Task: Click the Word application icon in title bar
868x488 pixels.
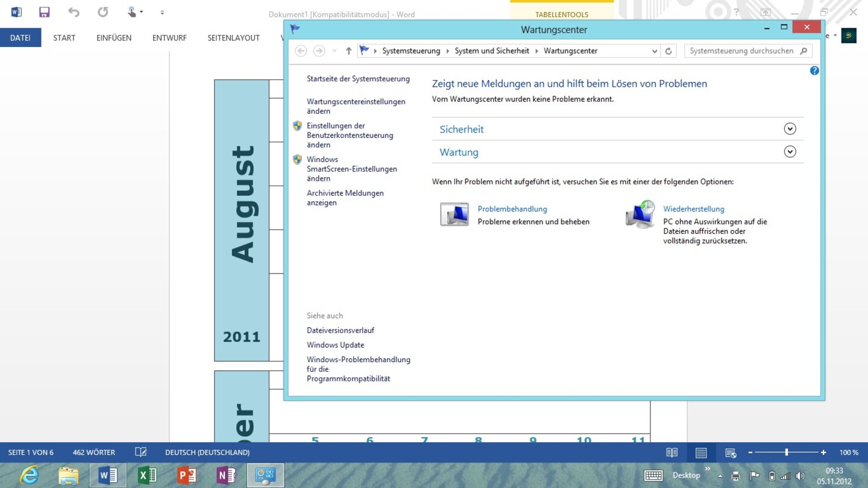Action: coord(16,12)
